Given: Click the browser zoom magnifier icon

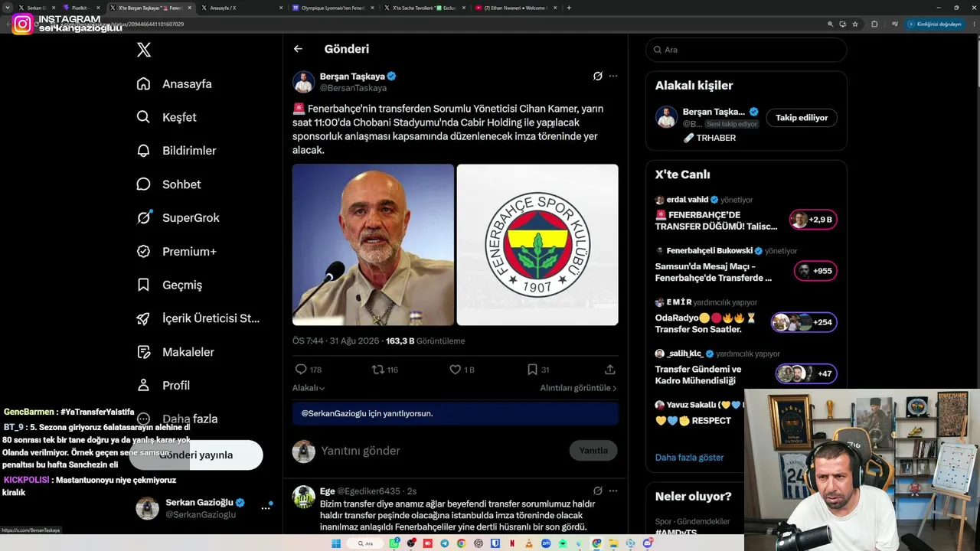Looking at the screenshot, I should [831, 24].
